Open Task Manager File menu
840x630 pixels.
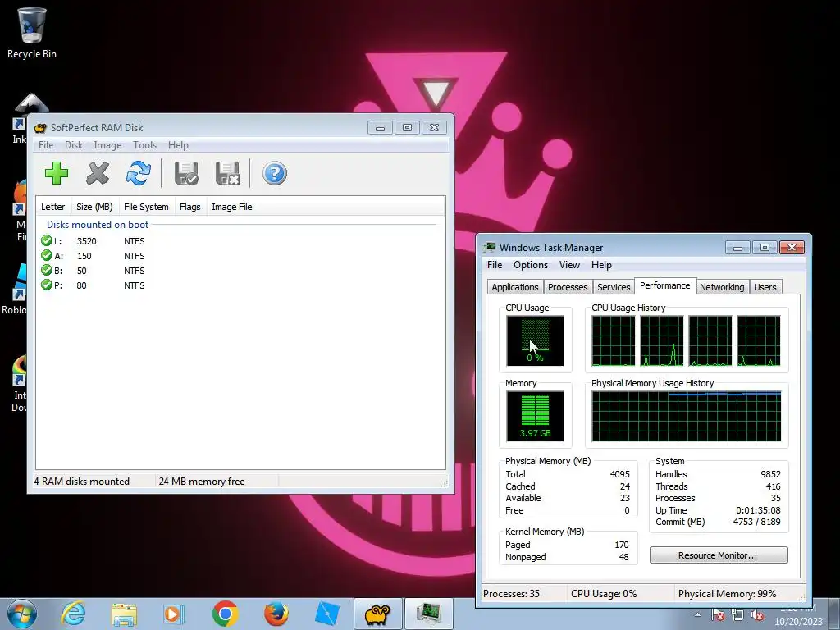click(x=495, y=265)
